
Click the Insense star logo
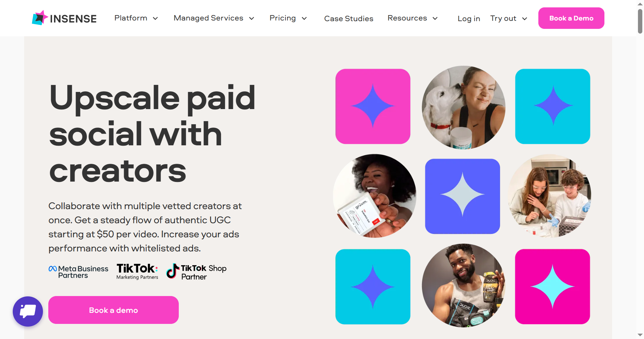point(40,18)
